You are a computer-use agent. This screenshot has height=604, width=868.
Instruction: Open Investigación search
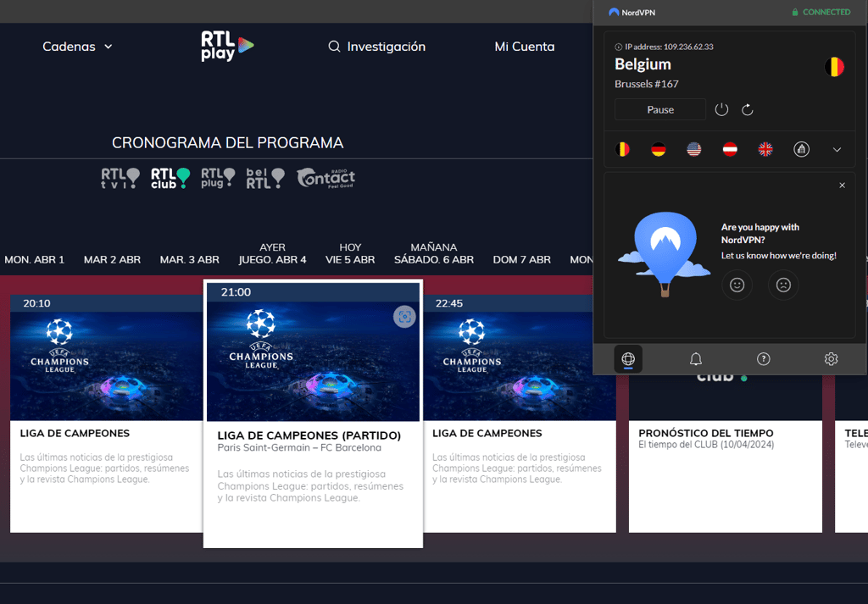click(376, 47)
